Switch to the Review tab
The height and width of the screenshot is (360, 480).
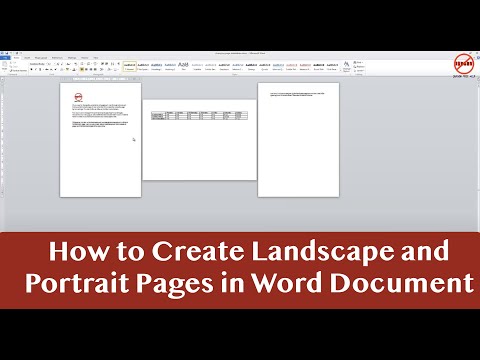tap(85, 58)
